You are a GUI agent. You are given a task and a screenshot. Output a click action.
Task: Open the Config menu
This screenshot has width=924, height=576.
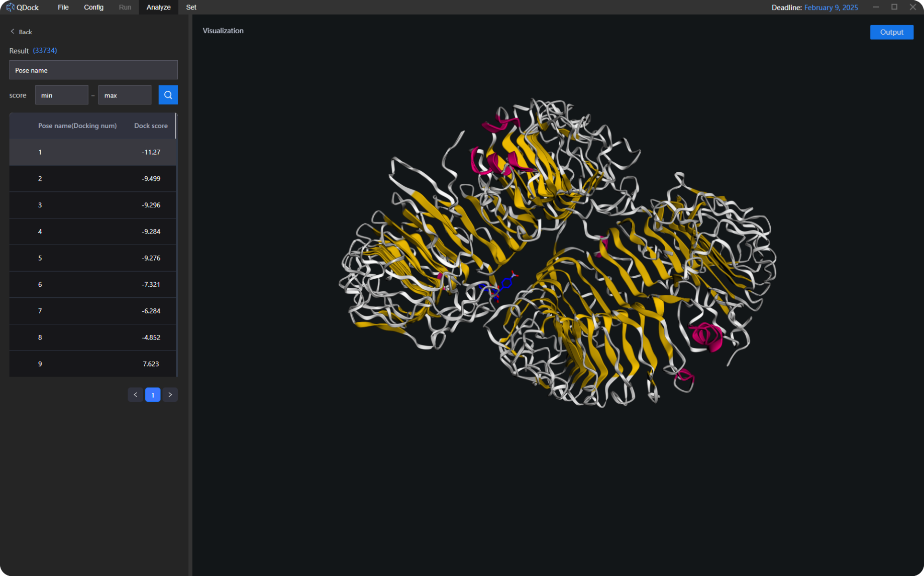click(93, 7)
